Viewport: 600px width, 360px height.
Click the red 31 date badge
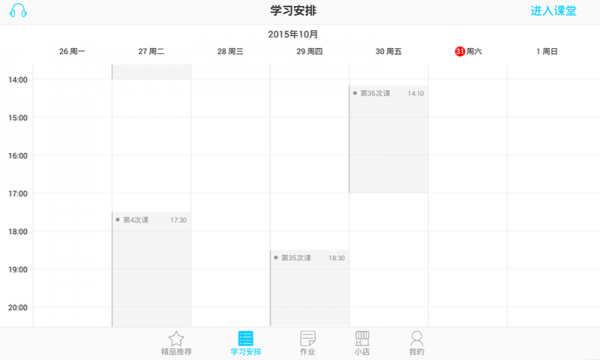460,51
